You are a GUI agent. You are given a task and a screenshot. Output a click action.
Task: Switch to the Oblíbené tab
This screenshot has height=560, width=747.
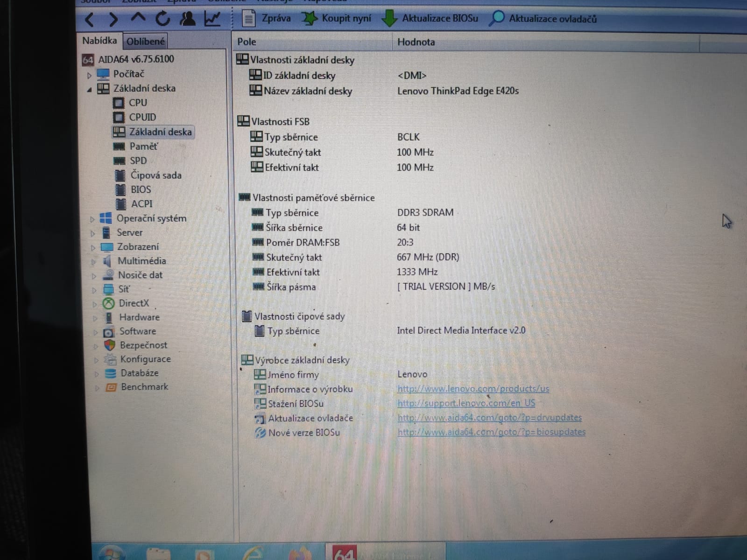pos(146,42)
